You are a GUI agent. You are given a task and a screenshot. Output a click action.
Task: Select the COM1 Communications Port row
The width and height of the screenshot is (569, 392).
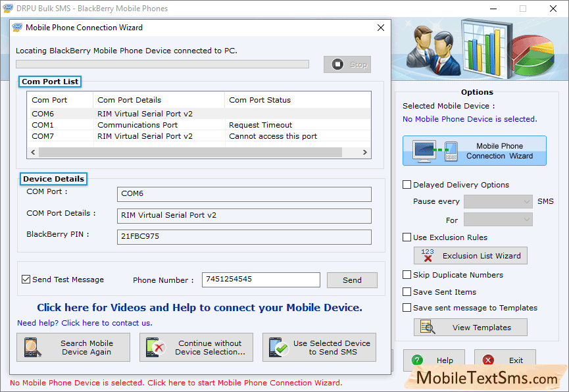click(x=199, y=125)
